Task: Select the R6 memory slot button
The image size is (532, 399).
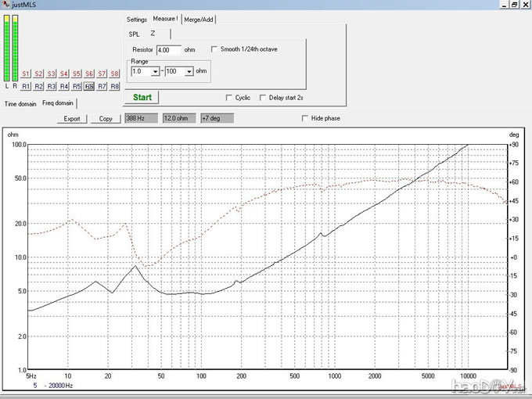Action: pyautogui.click(x=89, y=86)
